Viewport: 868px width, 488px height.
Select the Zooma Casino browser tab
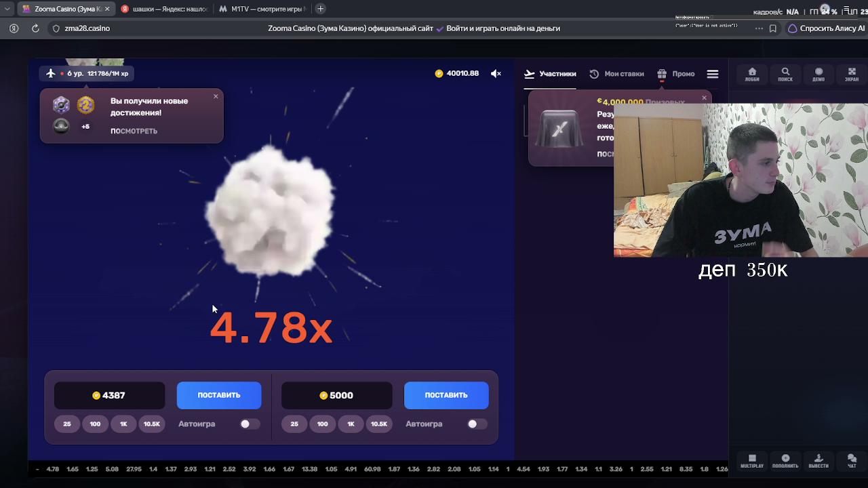pyautogui.click(x=66, y=9)
